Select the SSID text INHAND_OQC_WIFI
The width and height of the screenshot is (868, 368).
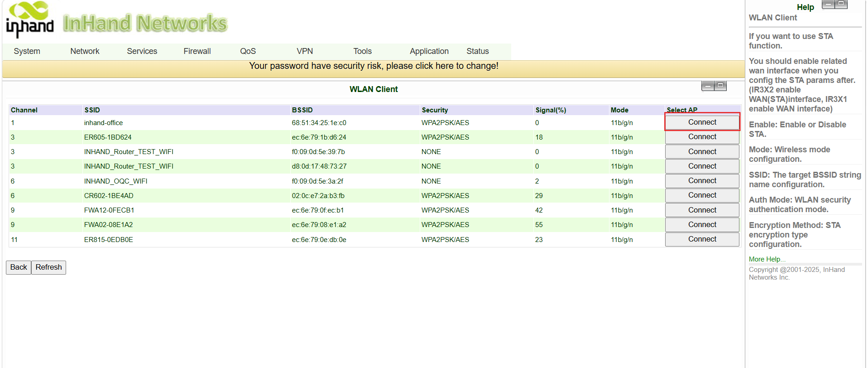115,181
